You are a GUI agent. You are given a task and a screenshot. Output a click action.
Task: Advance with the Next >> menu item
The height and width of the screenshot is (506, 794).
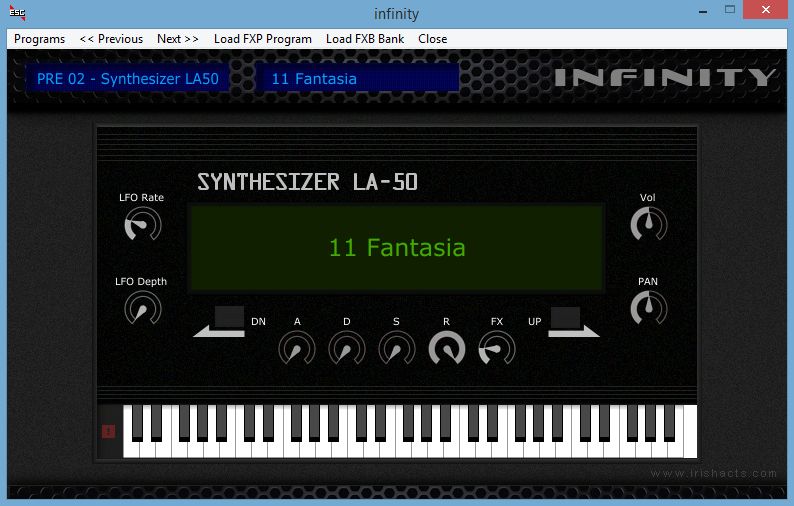[178, 39]
